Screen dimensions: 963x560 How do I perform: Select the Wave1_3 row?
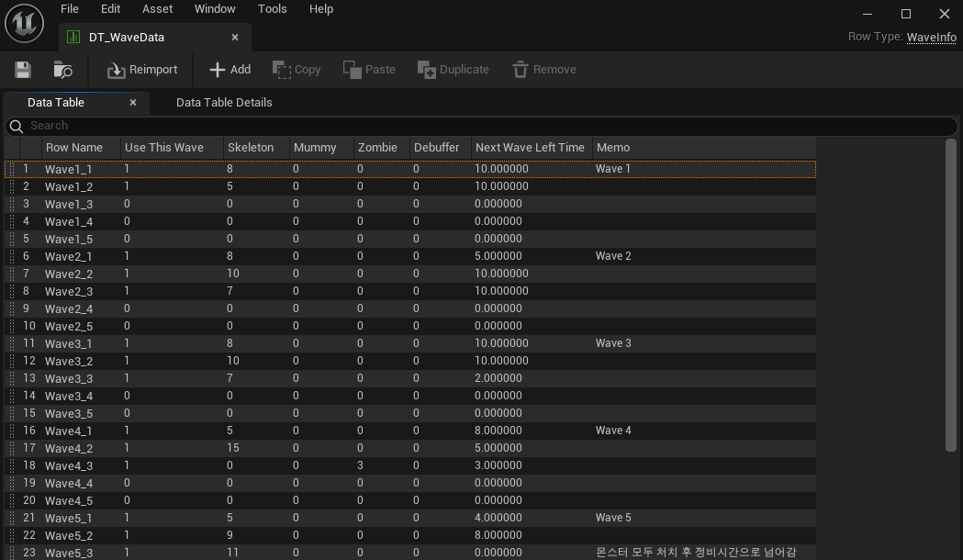tap(410, 204)
